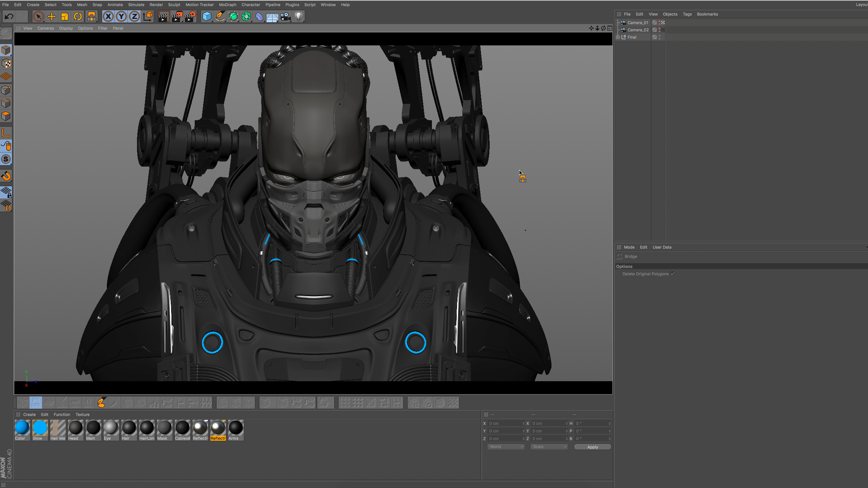Click the Apply button
The image size is (868, 488).
(592, 447)
